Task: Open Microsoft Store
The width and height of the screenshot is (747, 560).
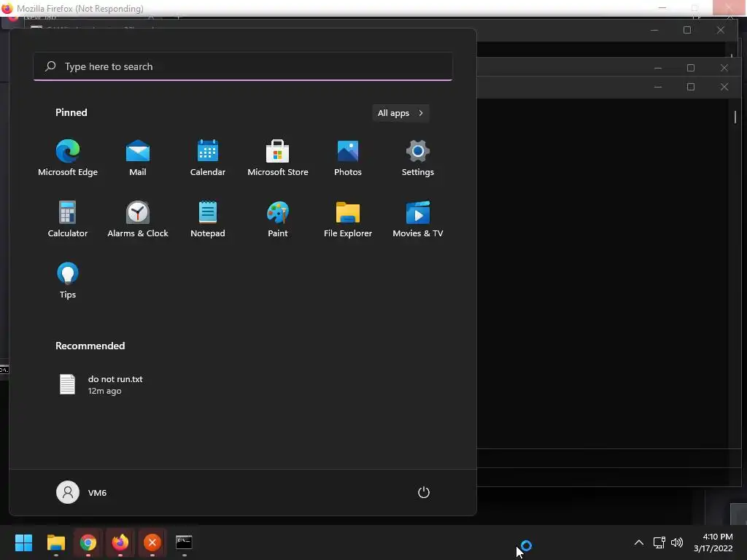Action: point(278,158)
